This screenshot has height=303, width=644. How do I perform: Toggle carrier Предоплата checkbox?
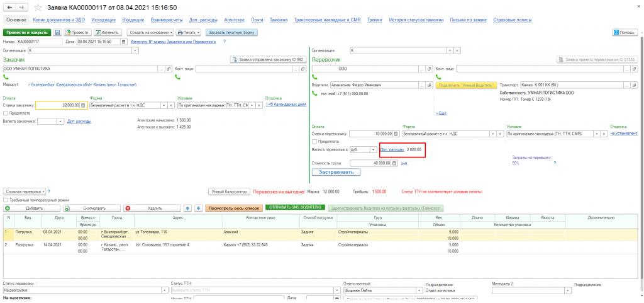[x=315, y=142]
